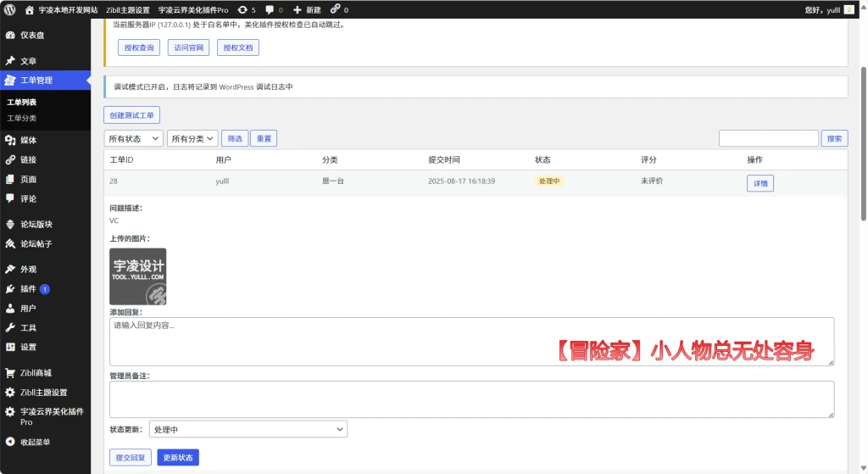The width and height of the screenshot is (868, 474).
Task: Click the chain link icon in admin bar
Action: (335, 8)
